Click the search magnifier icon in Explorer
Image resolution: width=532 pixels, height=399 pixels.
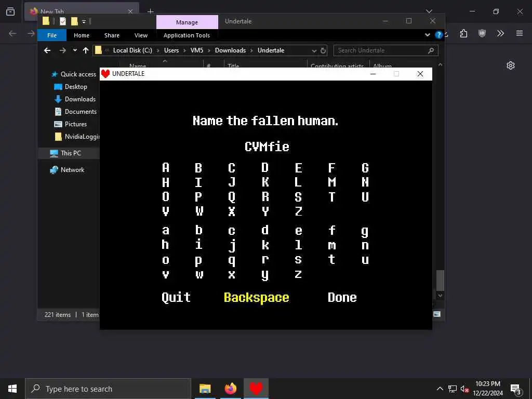pos(431,50)
